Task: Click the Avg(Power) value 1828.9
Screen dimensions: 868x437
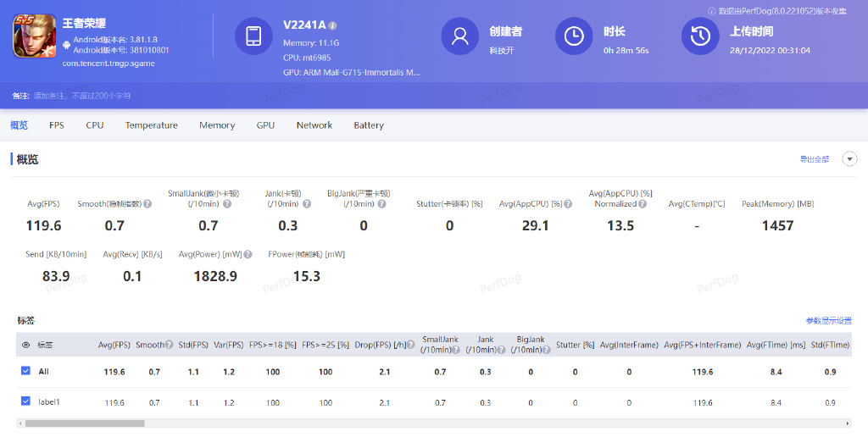Action: click(x=215, y=276)
